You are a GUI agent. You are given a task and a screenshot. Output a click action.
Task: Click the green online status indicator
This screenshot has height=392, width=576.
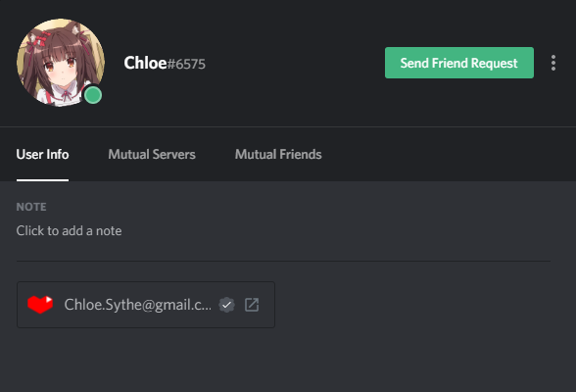point(93,95)
